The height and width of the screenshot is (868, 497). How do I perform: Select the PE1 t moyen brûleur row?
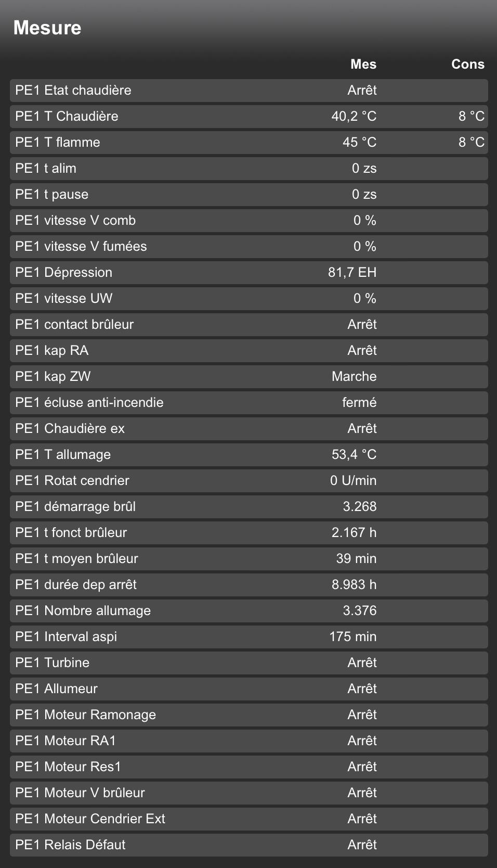tap(248, 559)
